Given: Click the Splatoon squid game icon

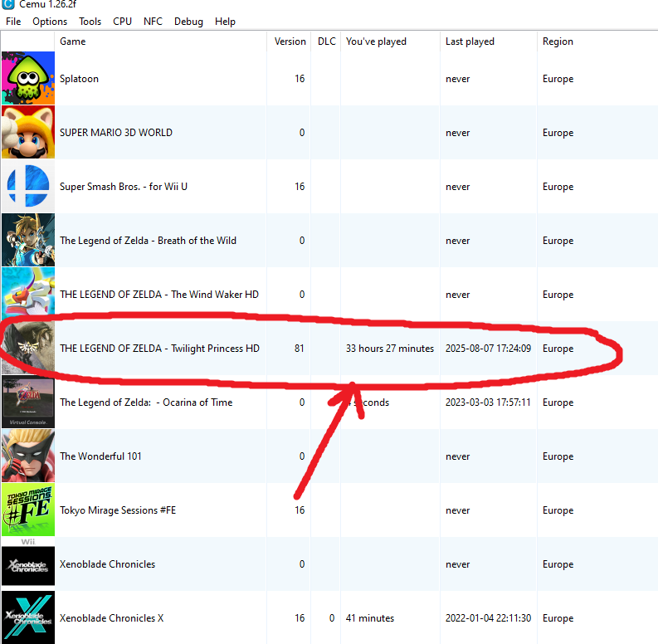Looking at the screenshot, I should (x=28, y=78).
